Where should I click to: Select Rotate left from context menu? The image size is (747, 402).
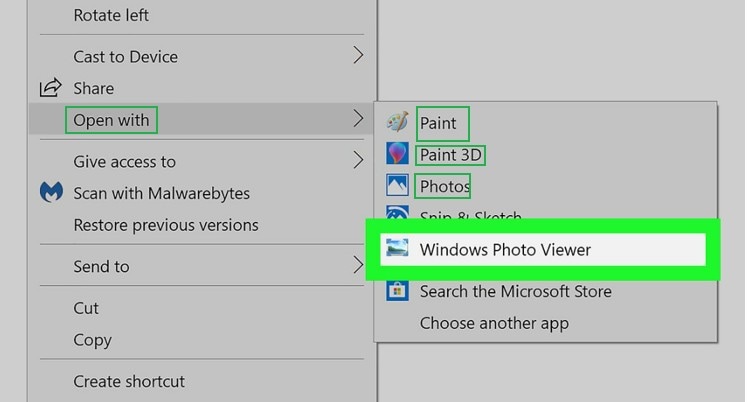tap(111, 15)
